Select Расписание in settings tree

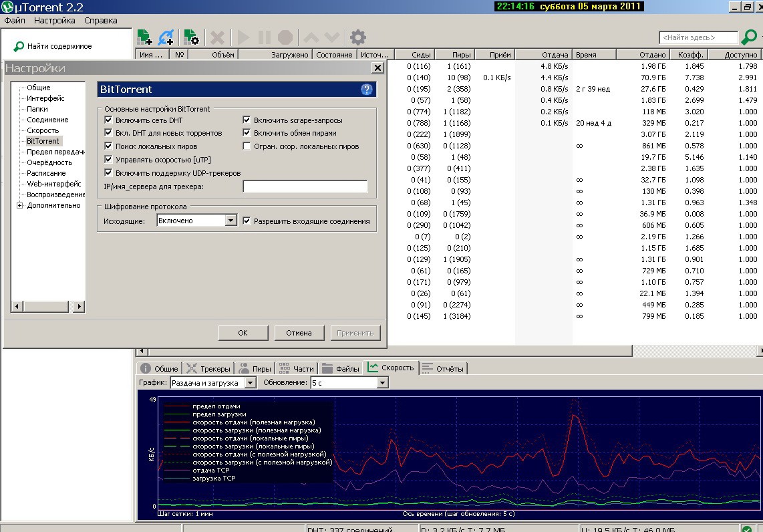(46, 173)
